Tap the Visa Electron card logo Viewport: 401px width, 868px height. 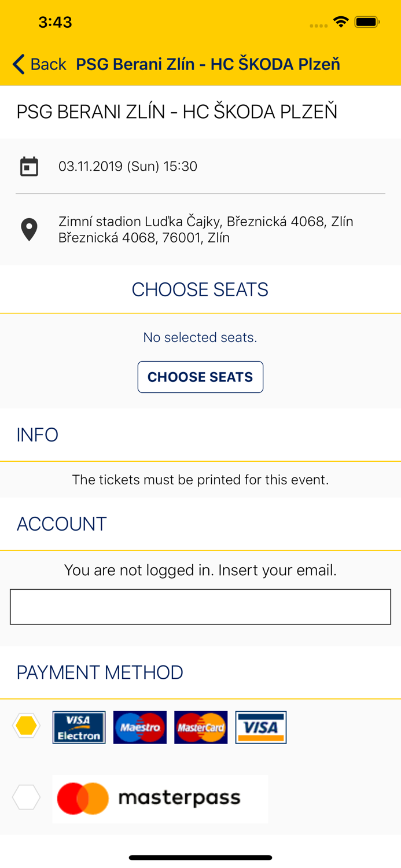[x=79, y=727]
